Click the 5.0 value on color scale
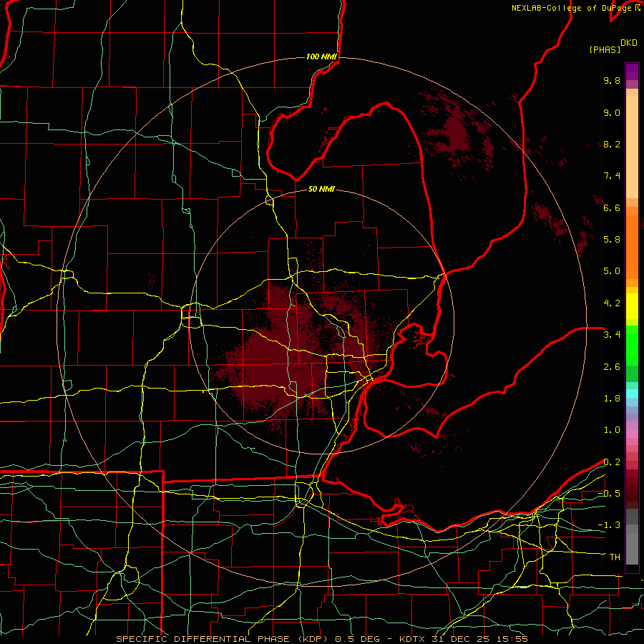This screenshot has width=644, height=644. coord(612,271)
